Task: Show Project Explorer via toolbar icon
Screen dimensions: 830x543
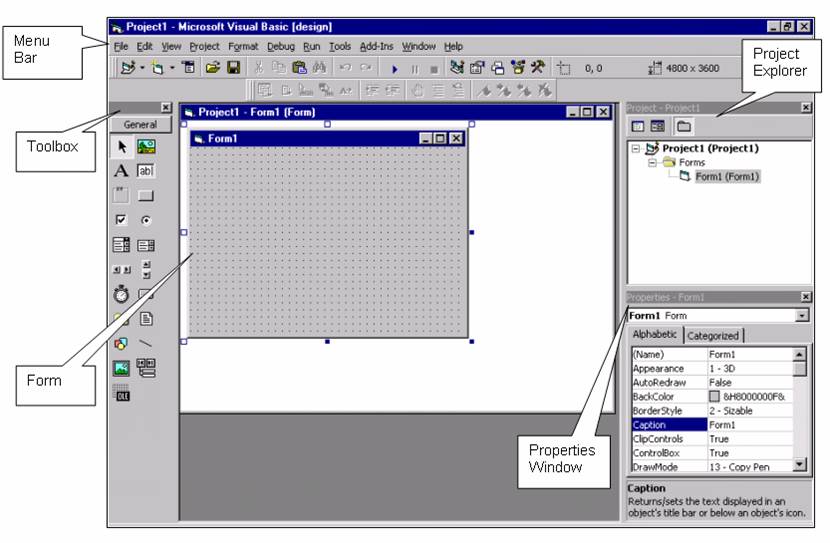Action: click(457, 67)
